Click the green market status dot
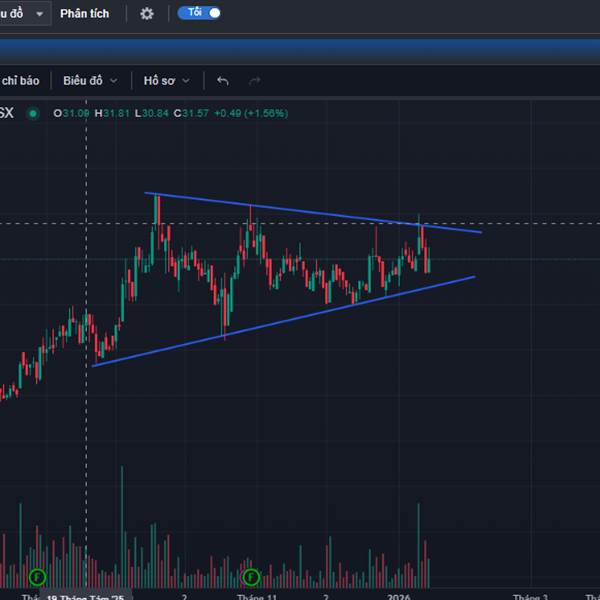The height and width of the screenshot is (600, 600). [33, 113]
